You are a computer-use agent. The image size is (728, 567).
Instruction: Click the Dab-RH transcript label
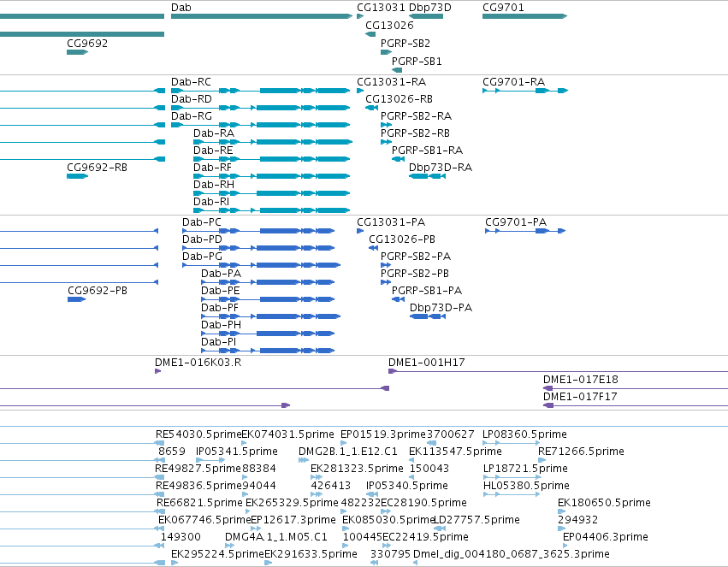coord(214,185)
